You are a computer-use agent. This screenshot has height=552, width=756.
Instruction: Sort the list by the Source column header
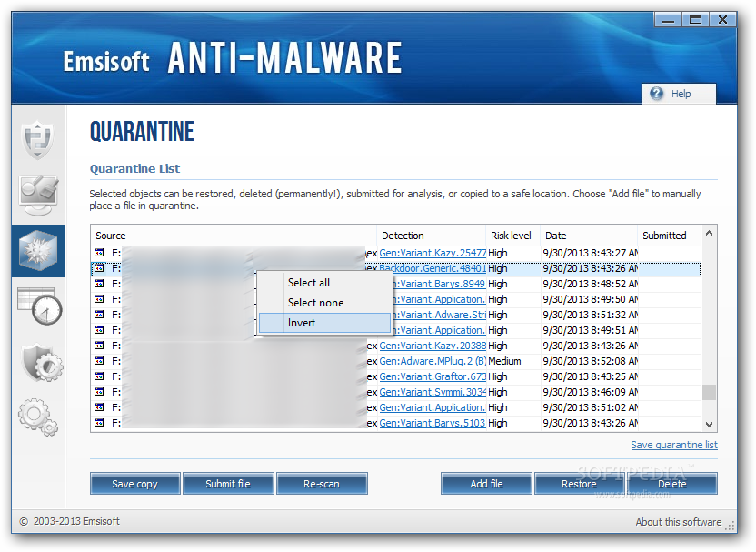coord(234,236)
